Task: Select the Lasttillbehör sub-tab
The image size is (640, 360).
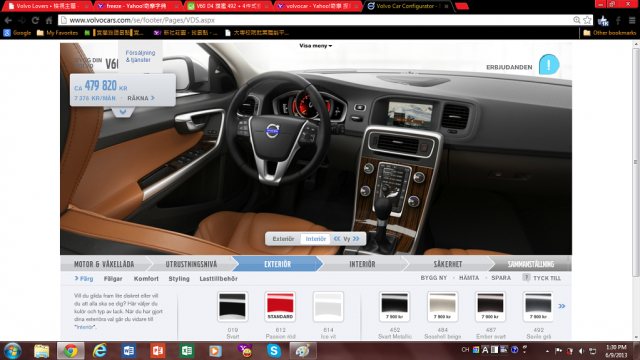Action: click(218, 278)
